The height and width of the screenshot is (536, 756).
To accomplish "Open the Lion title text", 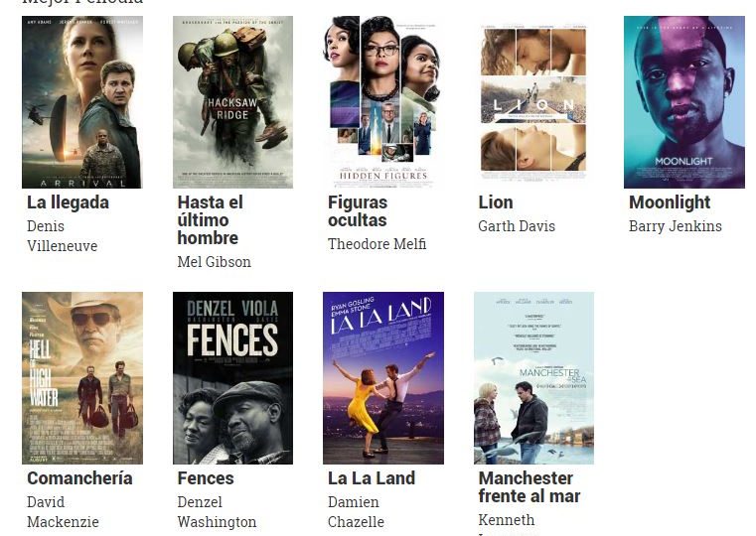I will point(496,202).
